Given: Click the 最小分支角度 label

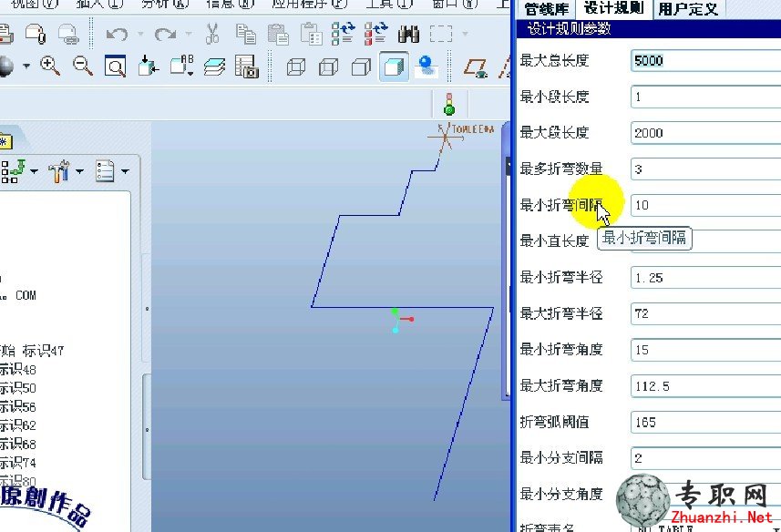Looking at the screenshot, I should coord(561,494).
